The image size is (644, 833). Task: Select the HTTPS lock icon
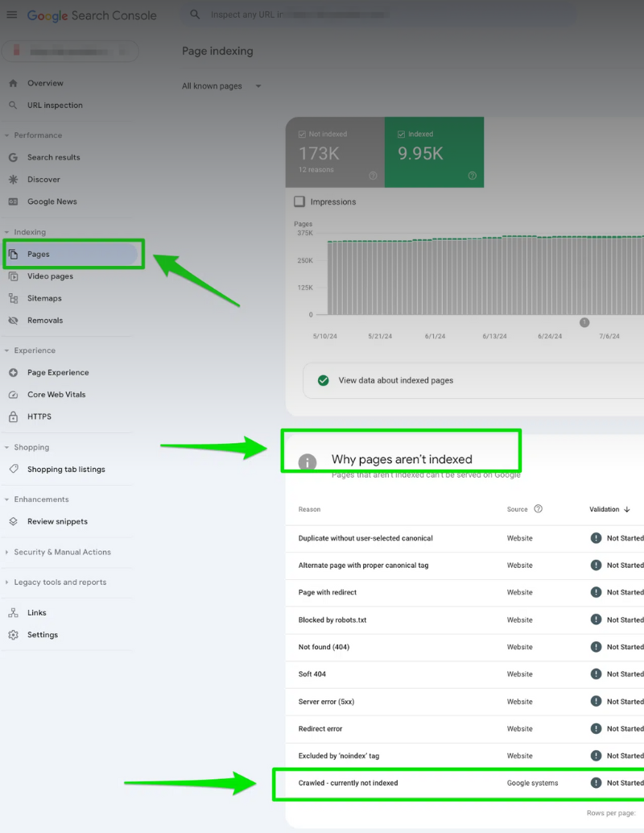(14, 416)
